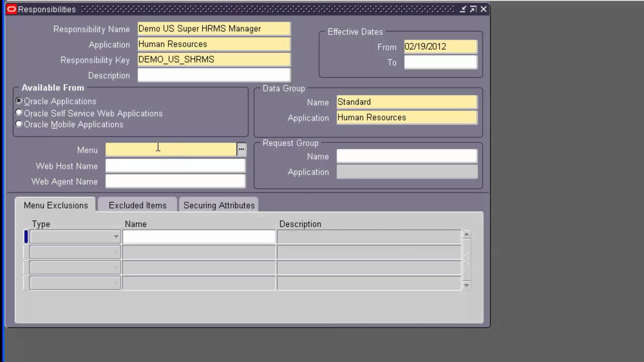Click the Request Group Name field
This screenshot has height=362, width=644.
coord(406,156)
